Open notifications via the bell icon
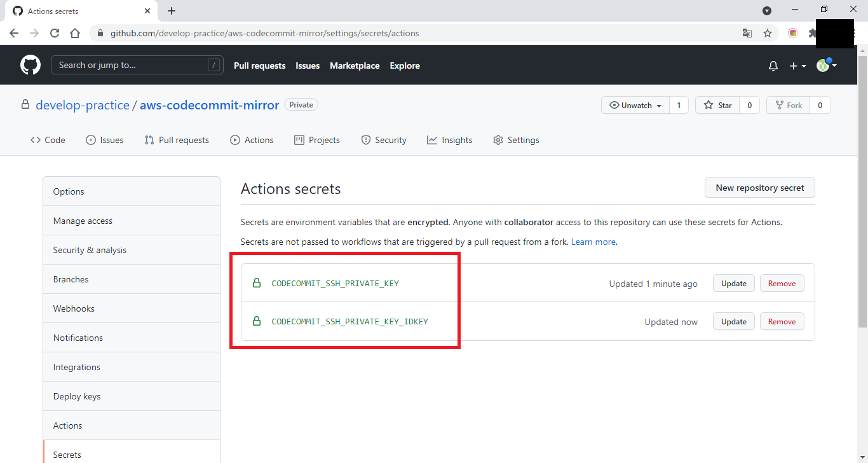 [773, 65]
